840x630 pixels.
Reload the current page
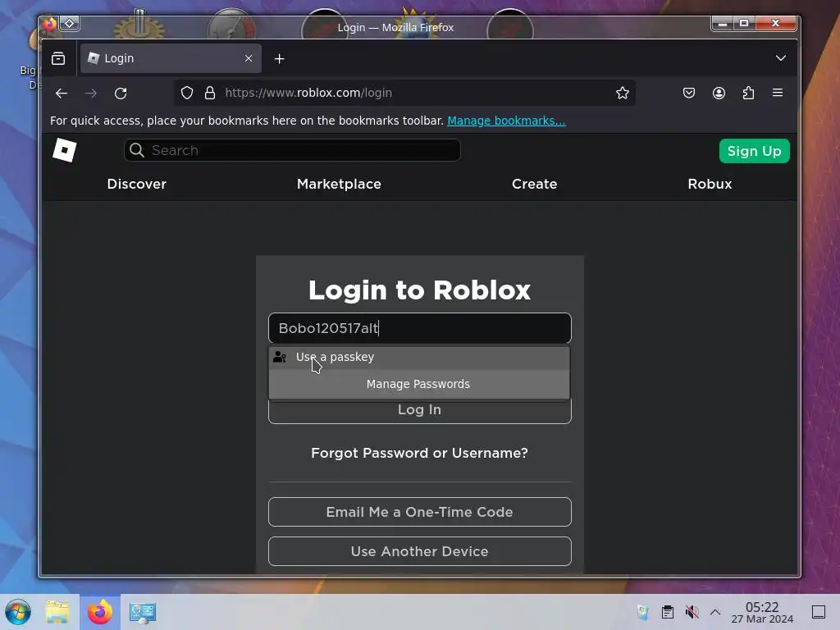pyautogui.click(x=121, y=94)
